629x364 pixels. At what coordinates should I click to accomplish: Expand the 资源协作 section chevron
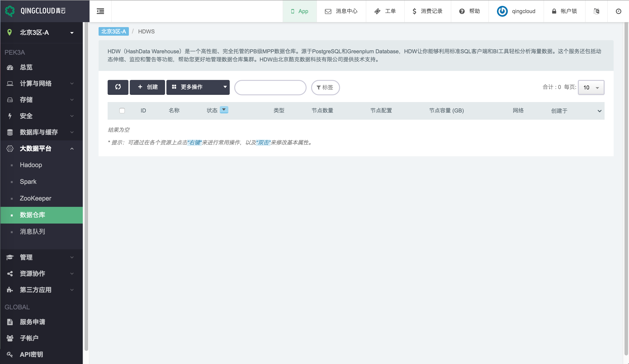(72, 273)
